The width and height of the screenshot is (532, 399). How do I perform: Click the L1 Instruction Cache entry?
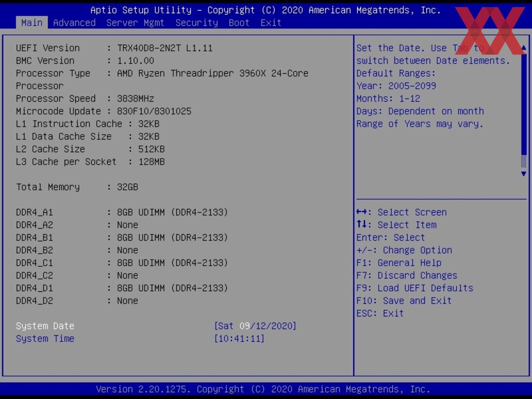click(88, 124)
